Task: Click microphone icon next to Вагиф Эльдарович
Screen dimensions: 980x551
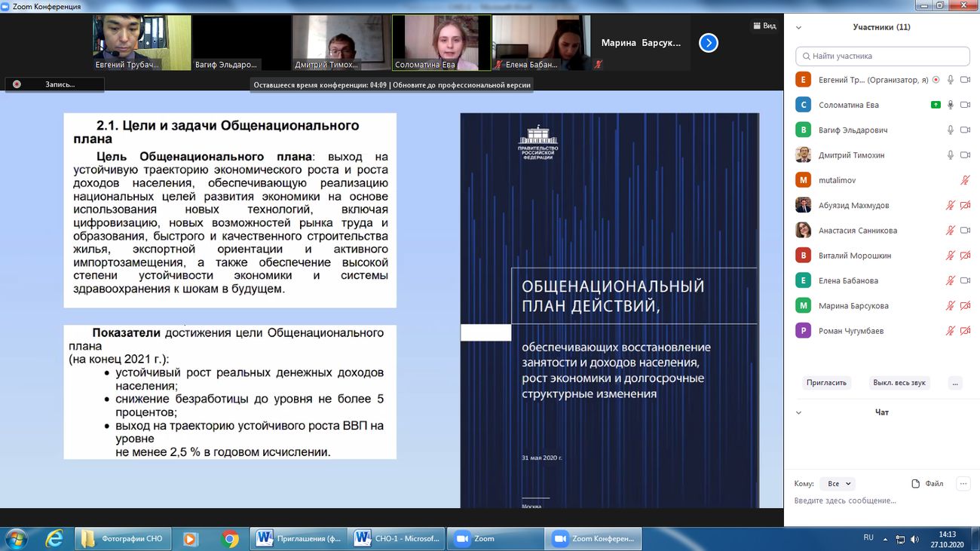Action: (951, 130)
